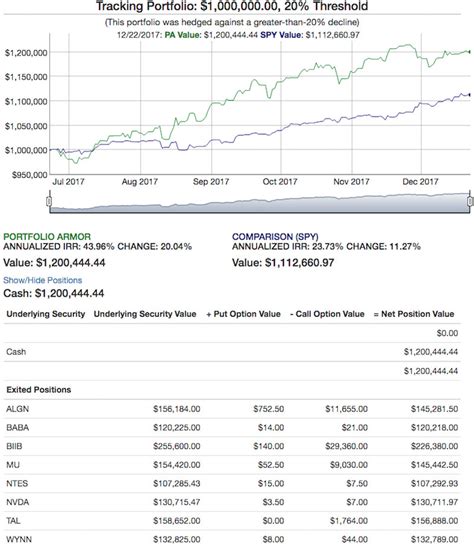Click the + Put Option Value header
This screenshot has height=546, width=474.
[x=243, y=314]
